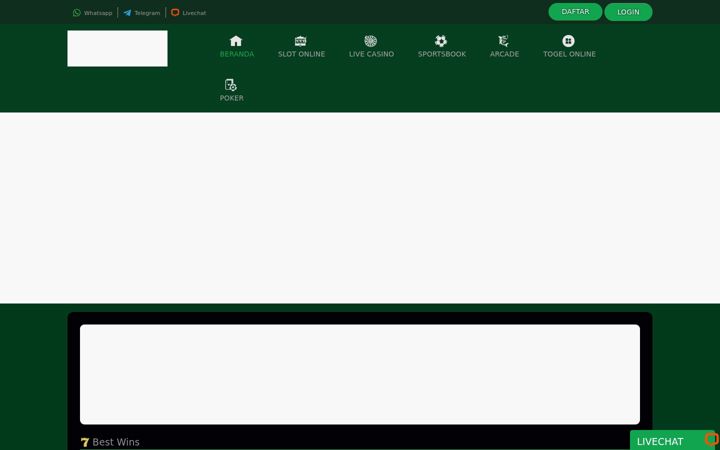Click the Beranda home icon
The width and height of the screenshot is (720, 450).
[x=236, y=41]
